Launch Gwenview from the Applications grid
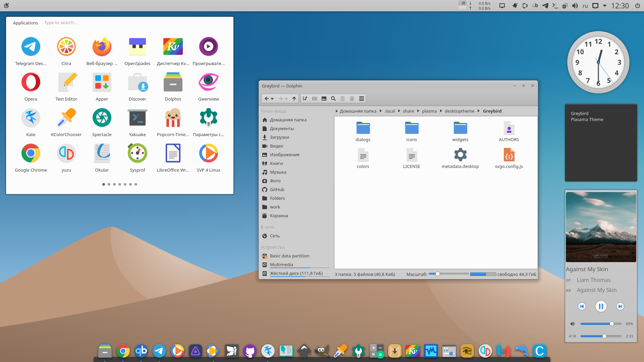 tap(209, 87)
